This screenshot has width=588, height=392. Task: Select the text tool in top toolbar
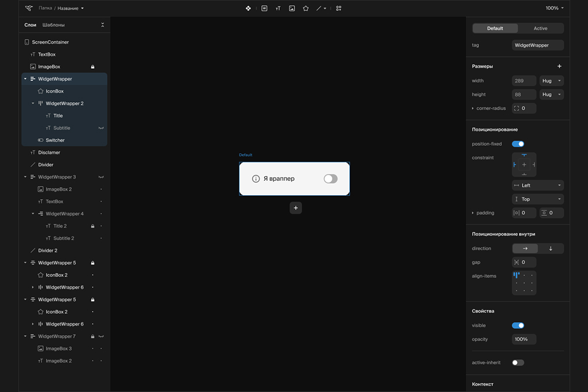[x=278, y=9]
